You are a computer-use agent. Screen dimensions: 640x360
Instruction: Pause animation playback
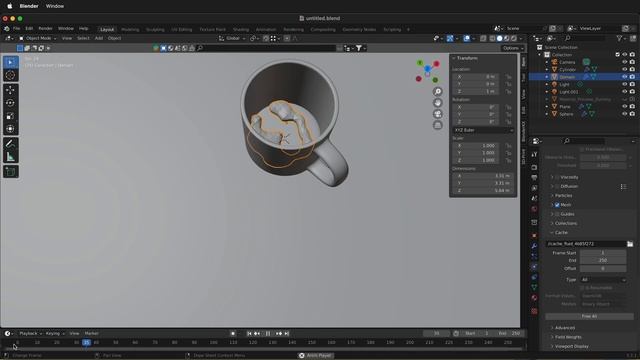point(268,333)
